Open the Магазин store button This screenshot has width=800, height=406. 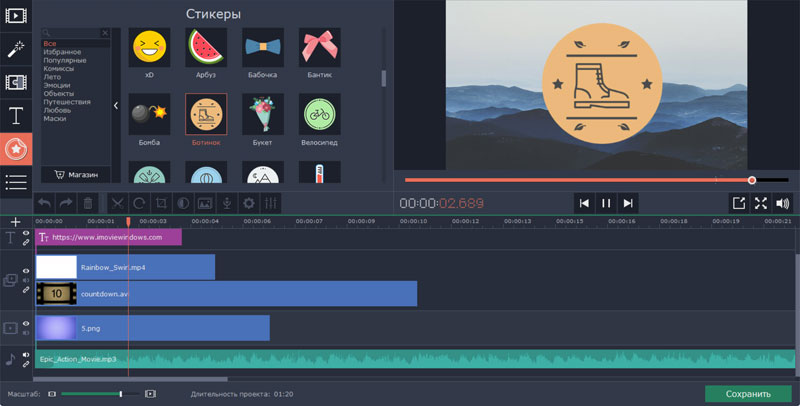[x=76, y=174]
